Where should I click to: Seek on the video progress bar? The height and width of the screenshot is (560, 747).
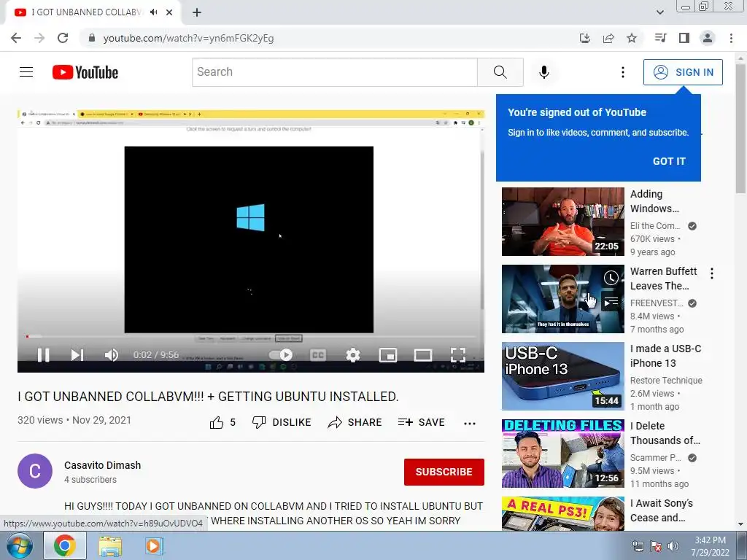(x=251, y=337)
